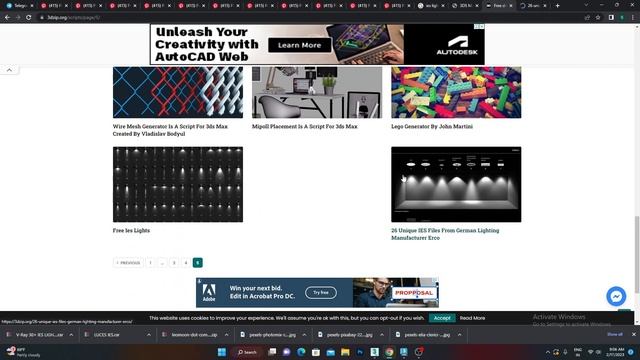The image size is (640, 360).
Task: Reload the current page
Action: [x=29, y=18]
